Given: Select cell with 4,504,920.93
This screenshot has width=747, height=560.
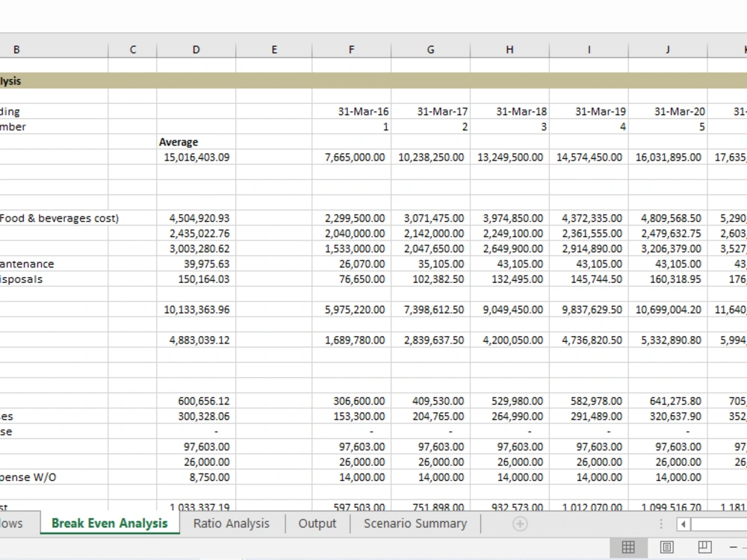Looking at the screenshot, I should [196, 218].
